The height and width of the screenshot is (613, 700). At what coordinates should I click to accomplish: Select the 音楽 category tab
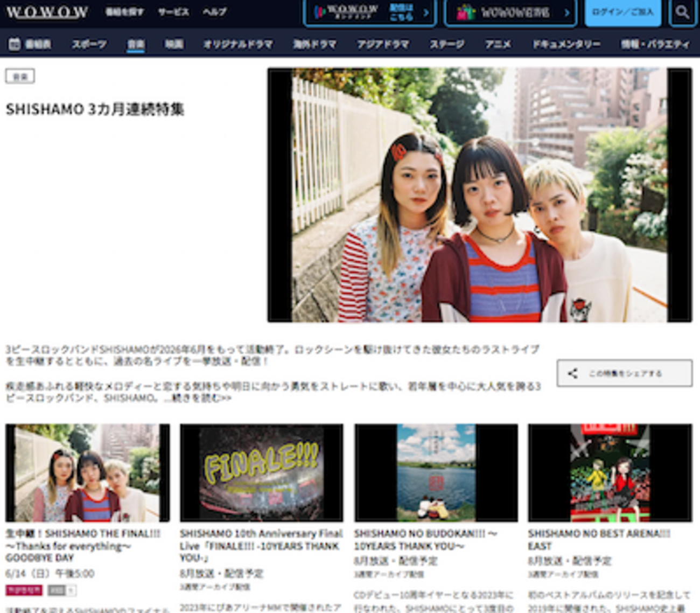136,44
